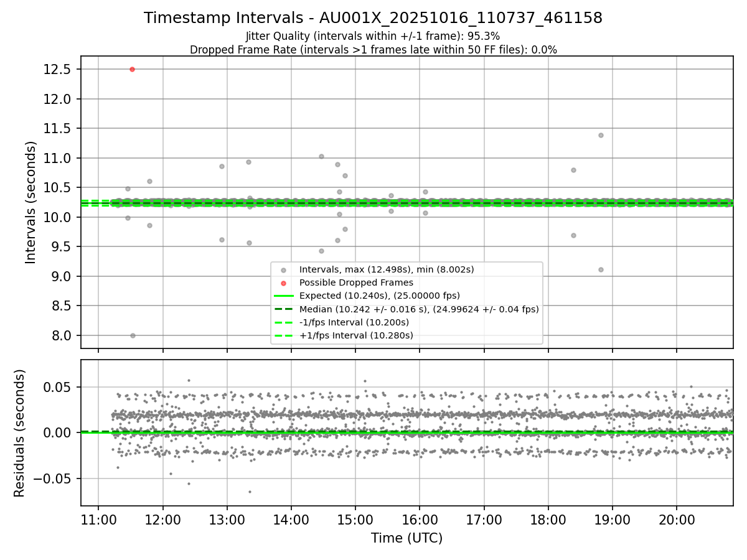Click the 20:00 tick label on the time axis
Viewport: 747px width, 560px height.
pos(677,519)
